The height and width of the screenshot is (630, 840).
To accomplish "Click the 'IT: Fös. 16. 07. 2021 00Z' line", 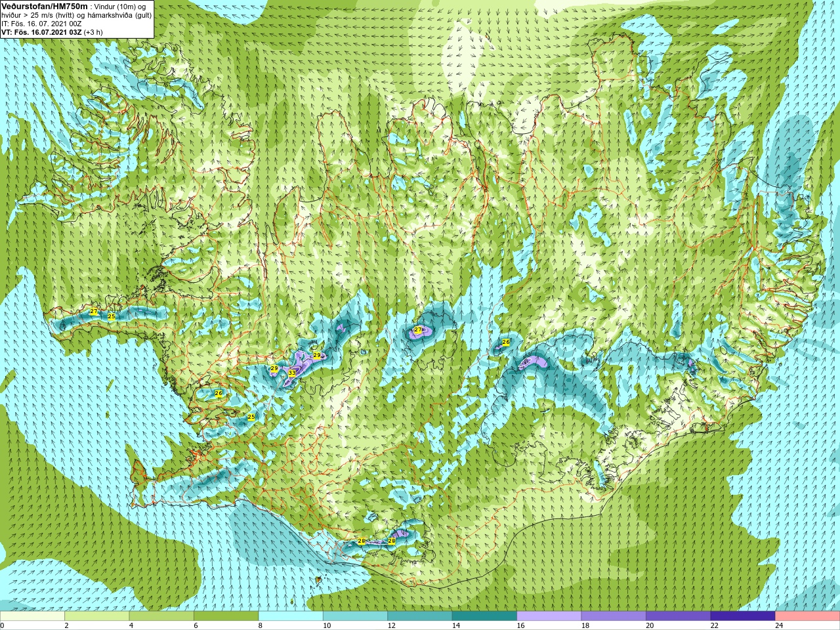I will (x=41, y=24).
